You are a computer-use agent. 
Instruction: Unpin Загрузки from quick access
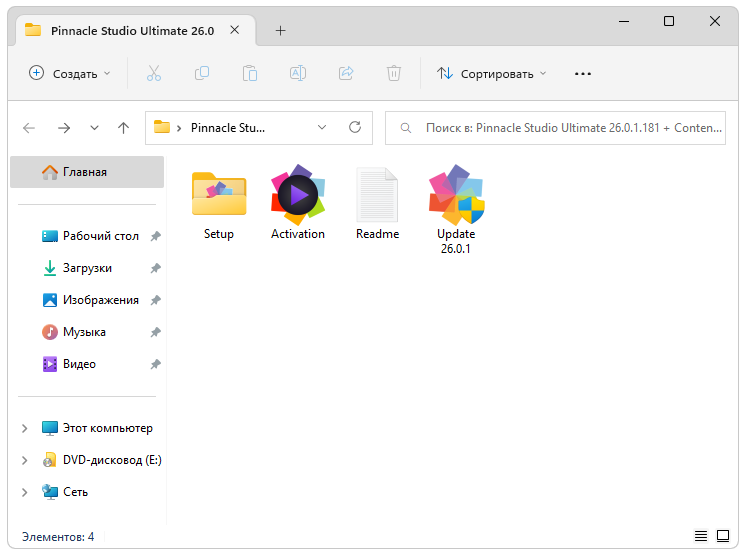(x=155, y=268)
